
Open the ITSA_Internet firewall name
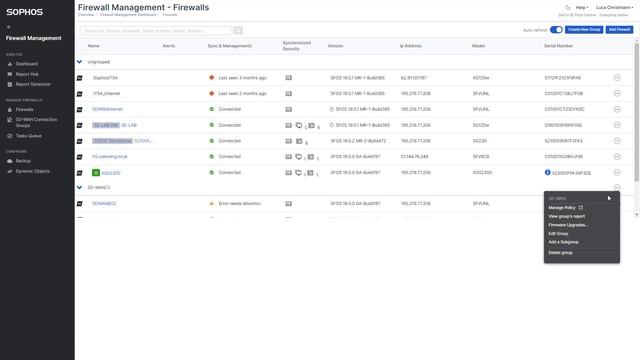106,93
